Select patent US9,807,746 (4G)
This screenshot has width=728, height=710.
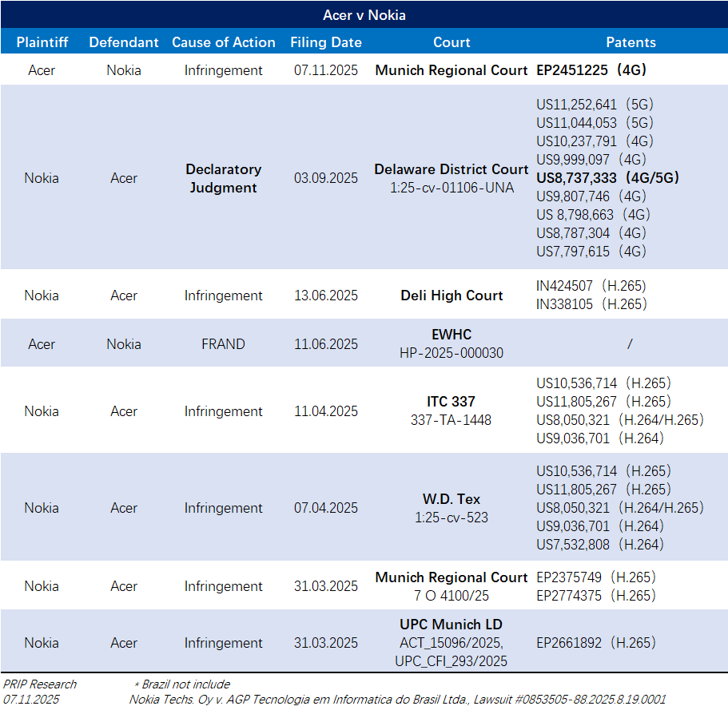pos(591,196)
